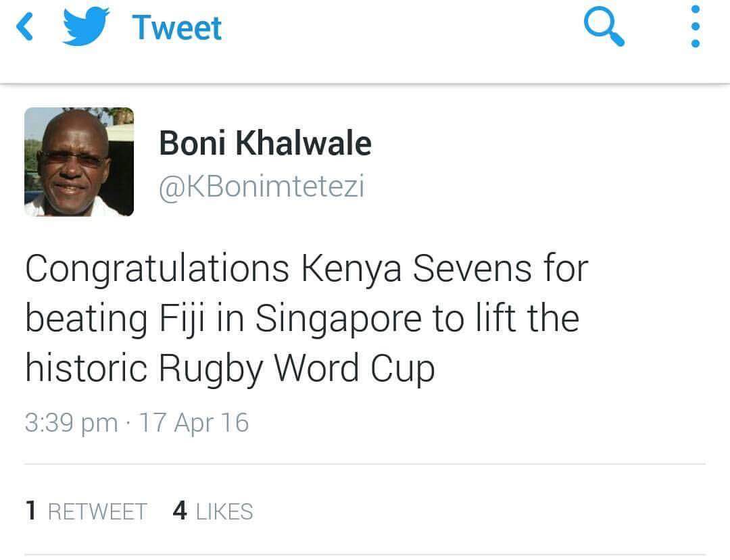Screen dimensions: 730x560
Task: Click "Rugby Word Cup" in the tweet
Action: click(296, 368)
